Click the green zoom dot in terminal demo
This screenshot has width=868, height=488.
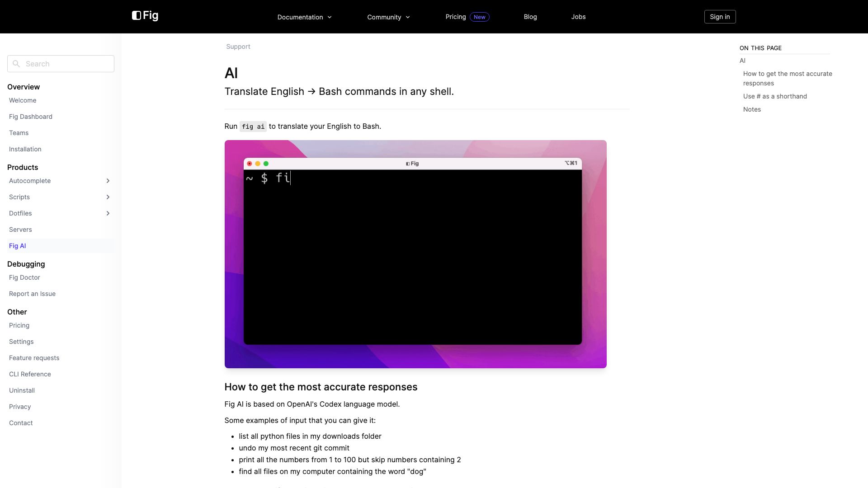[266, 164]
